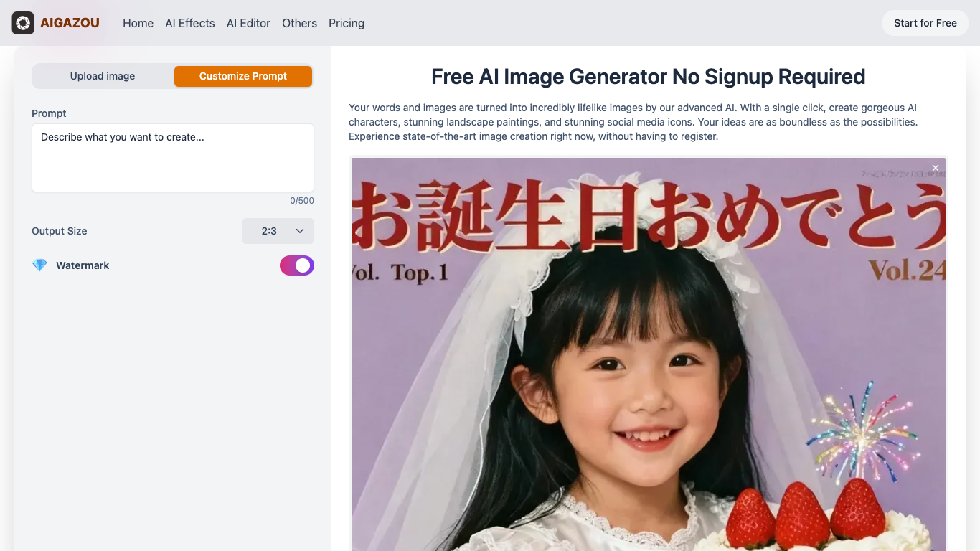This screenshot has width=980, height=551.
Task: Open the Others menu in navigation
Action: pyautogui.click(x=299, y=23)
